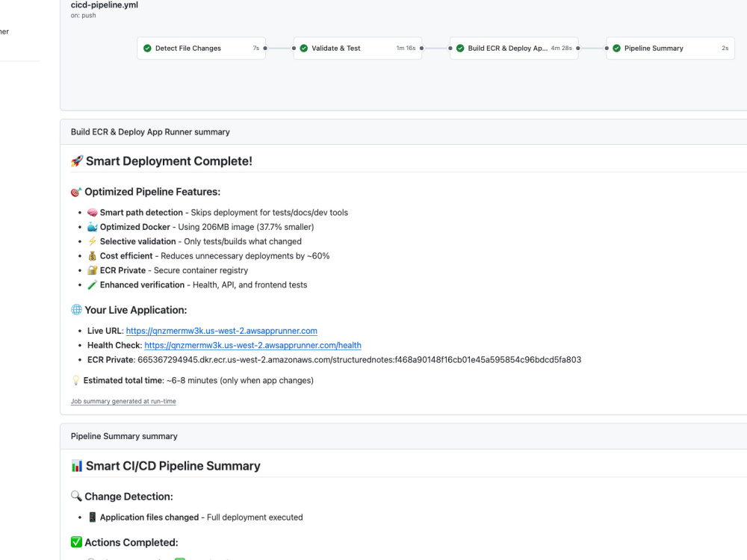Screen dimensions: 747x560
Task: Click the 'Optimized Pipeline Features:' heading
Action: coord(152,192)
